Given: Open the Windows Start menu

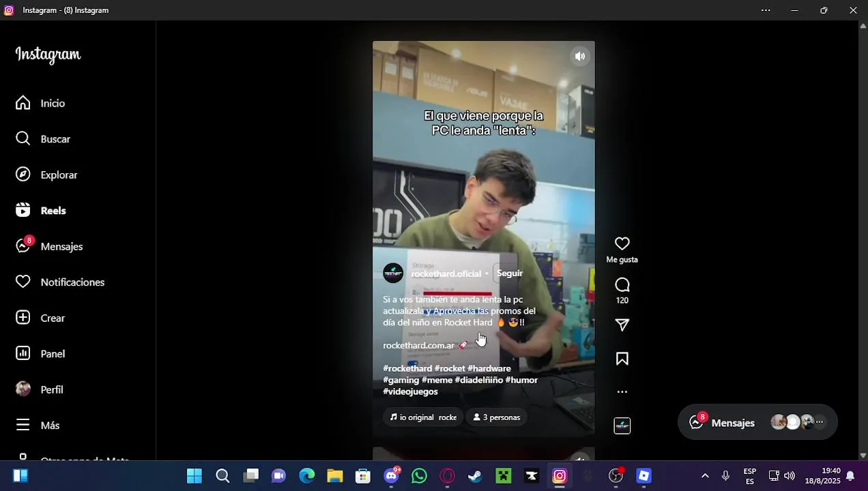Looking at the screenshot, I should click(x=194, y=476).
